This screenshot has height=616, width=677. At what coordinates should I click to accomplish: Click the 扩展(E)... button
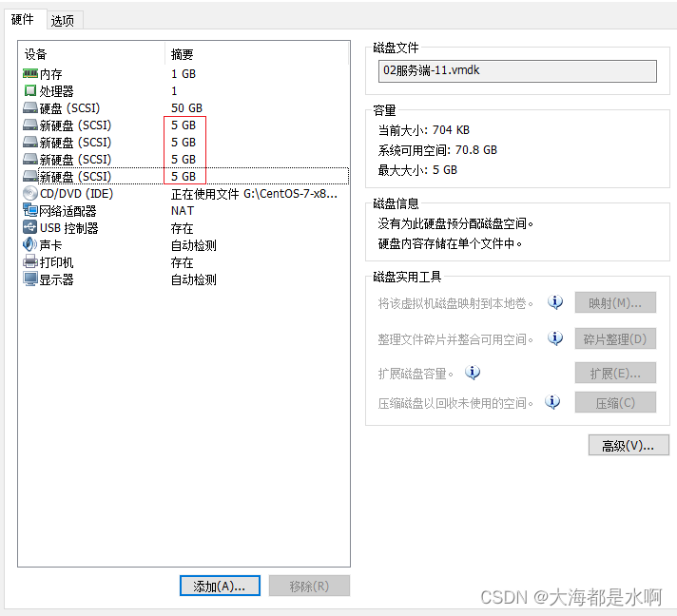click(x=615, y=373)
